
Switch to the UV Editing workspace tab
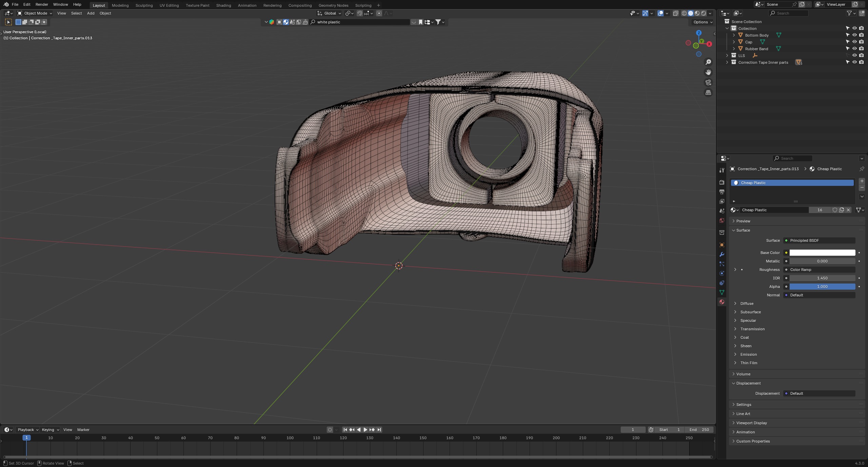pyautogui.click(x=169, y=5)
